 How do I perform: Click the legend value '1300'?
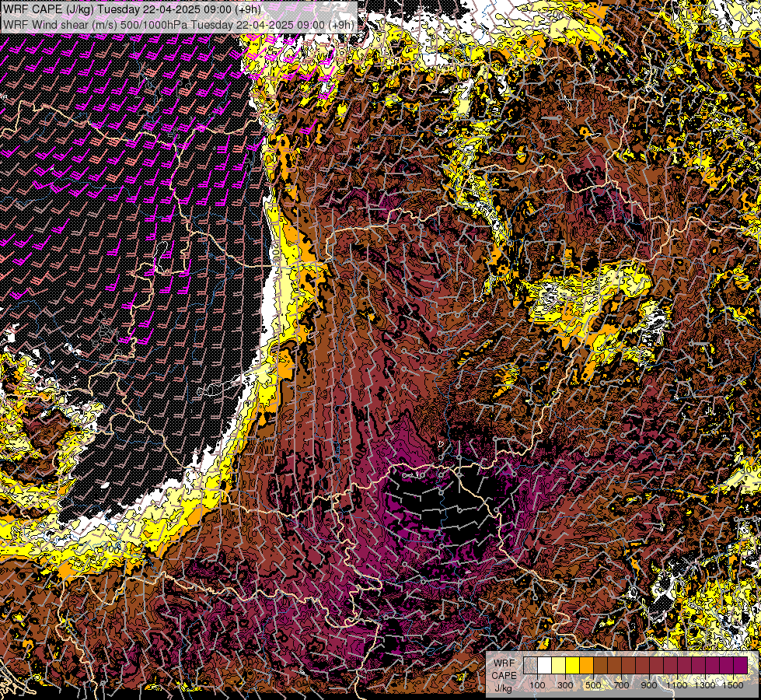coord(705,685)
